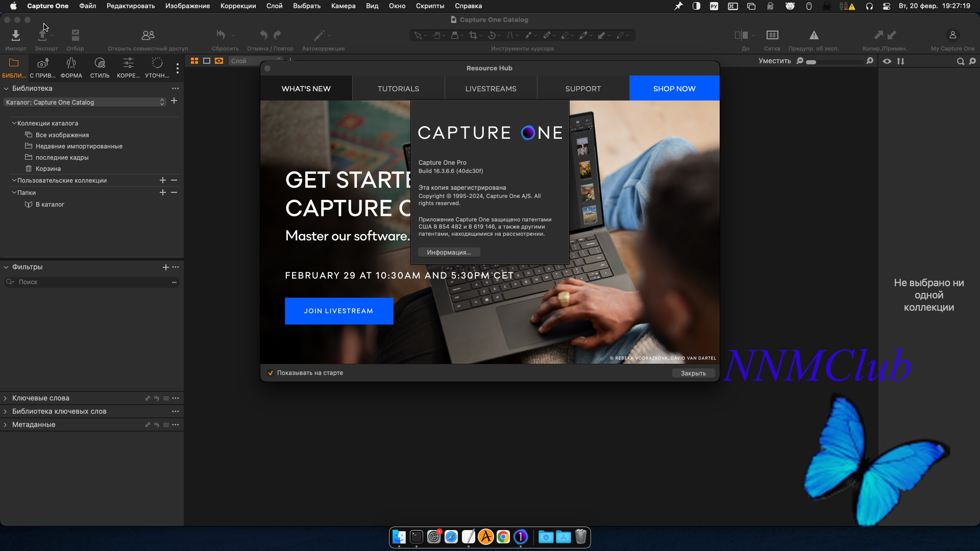Open the Коррекции menu

tap(238, 6)
